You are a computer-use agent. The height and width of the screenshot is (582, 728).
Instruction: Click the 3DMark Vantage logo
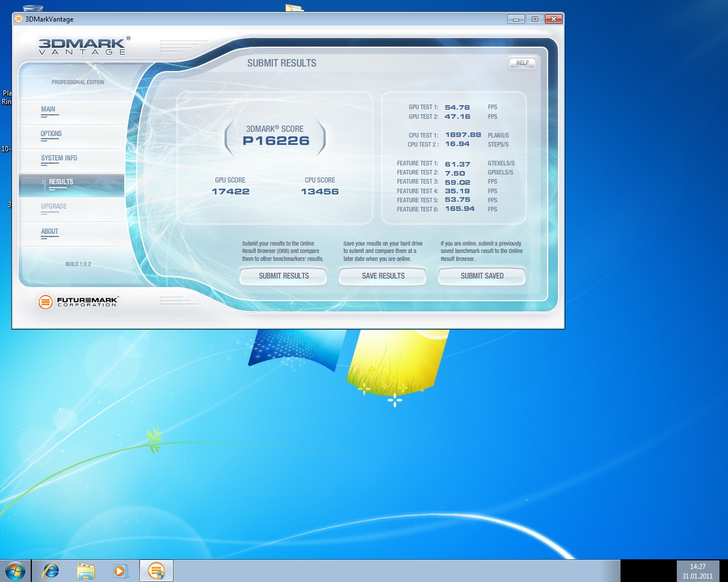click(84, 45)
